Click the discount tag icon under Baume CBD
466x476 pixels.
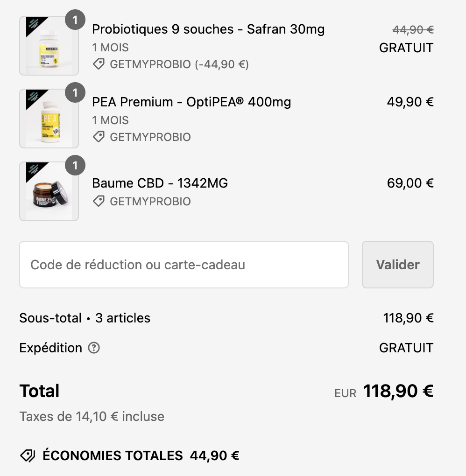[99, 201]
